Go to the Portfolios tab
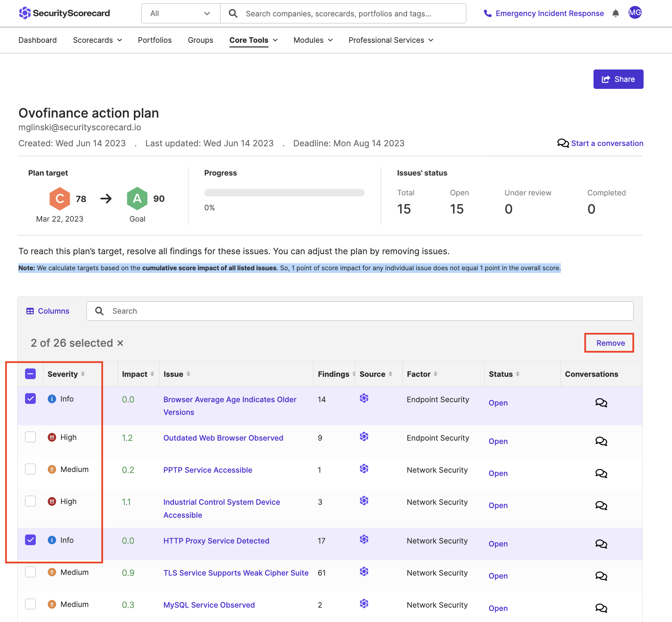The width and height of the screenshot is (672, 622). [155, 40]
